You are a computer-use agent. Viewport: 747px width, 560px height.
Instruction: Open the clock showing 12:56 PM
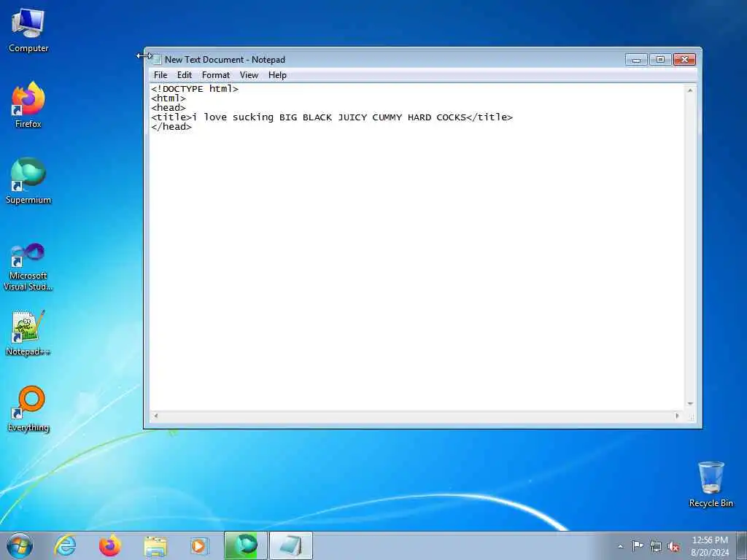pyautogui.click(x=710, y=545)
